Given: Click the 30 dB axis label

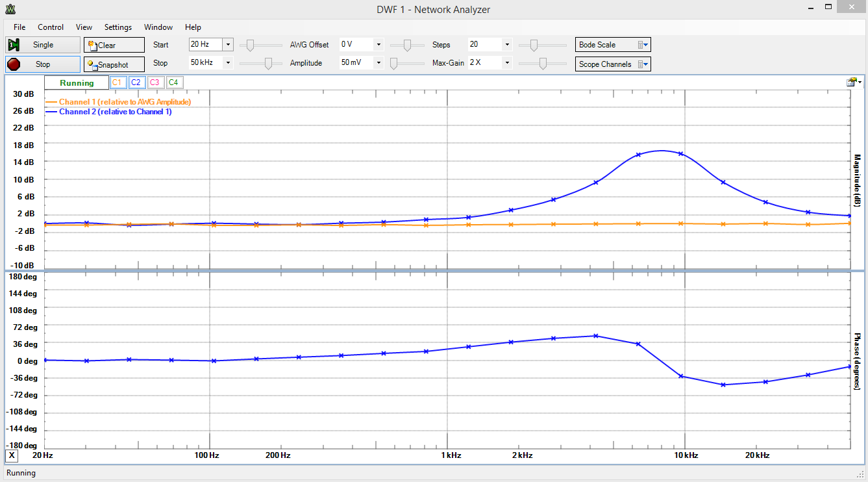Looking at the screenshot, I should [x=24, y=94].
